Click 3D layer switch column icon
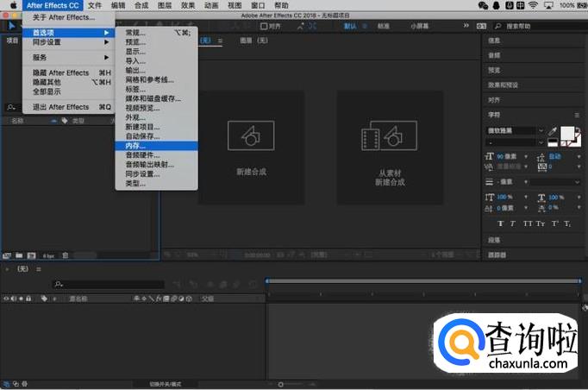 [x=189, y=299]
